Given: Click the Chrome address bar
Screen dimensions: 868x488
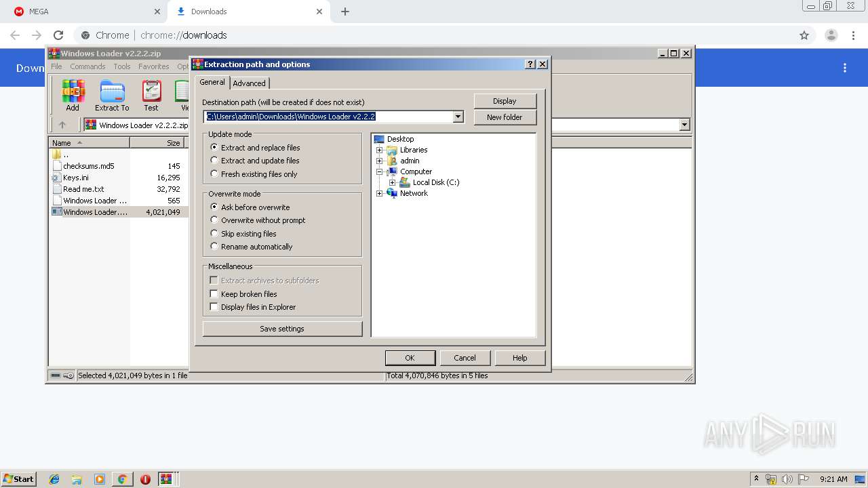Looking at the screenshot, I should click(434, 35).
